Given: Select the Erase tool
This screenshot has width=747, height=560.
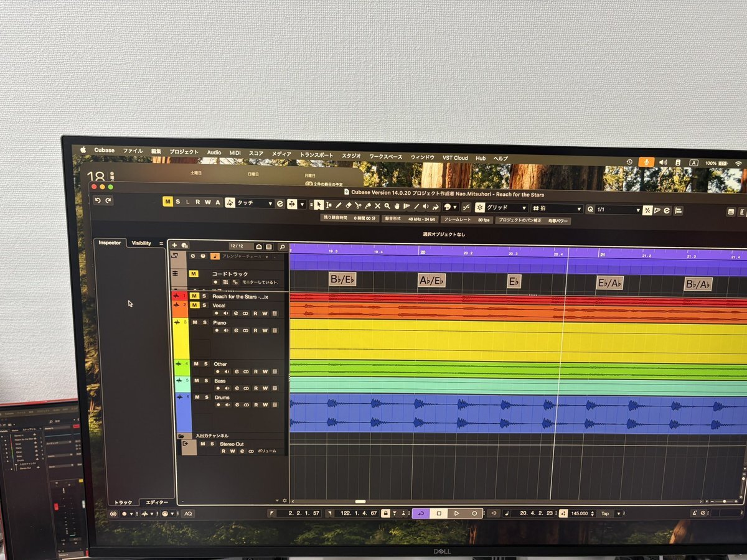Looking at the screenshot, I should 349,205.
